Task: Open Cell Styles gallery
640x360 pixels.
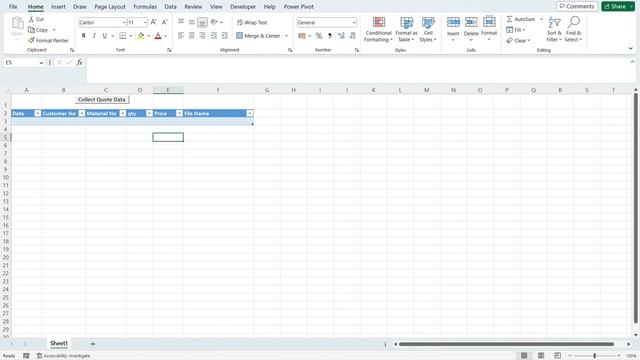Action: point(428,29)
